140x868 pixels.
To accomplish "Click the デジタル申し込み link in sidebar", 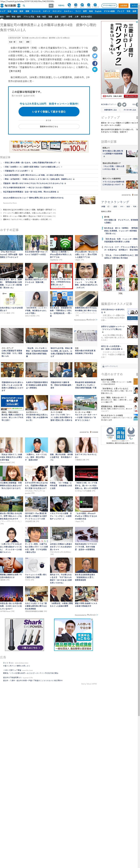I will 129,110.
